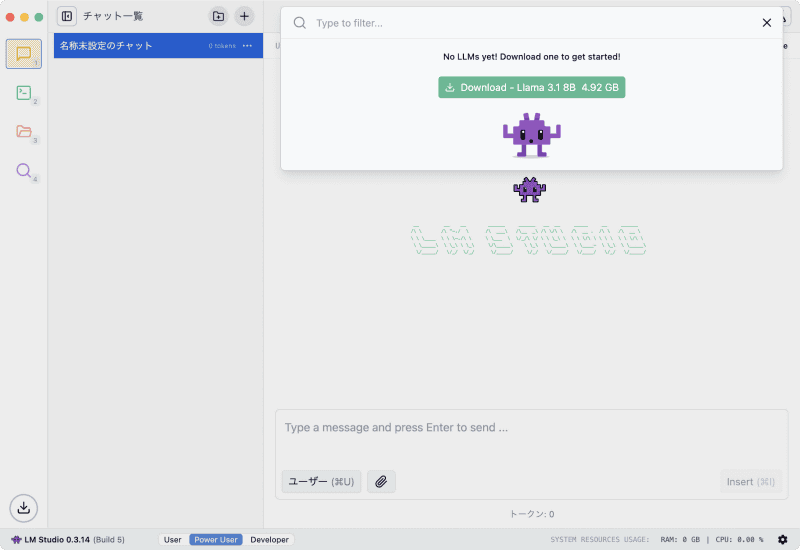Viewport: 800px width, 550px height.
Task: Open the Chat tab in the sidebar
Action: click(23, 54)
